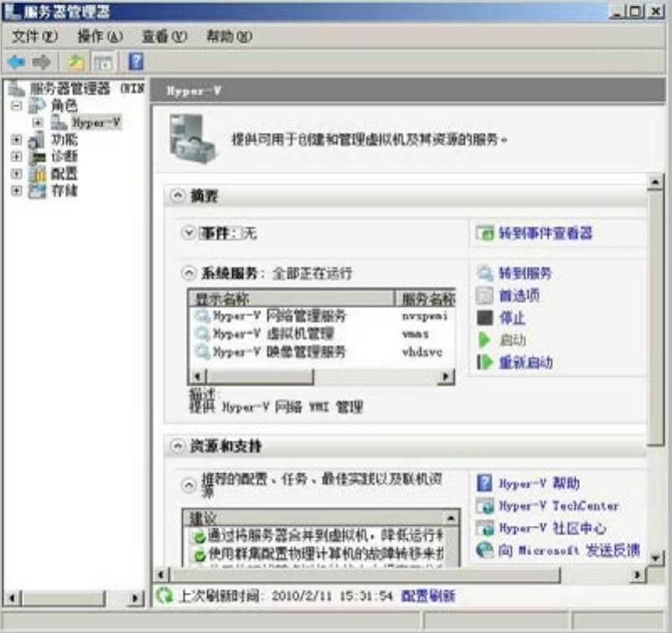Click the 服务名称 column header
This screenshot has height=633, width=672.
[x=425, y=299]
